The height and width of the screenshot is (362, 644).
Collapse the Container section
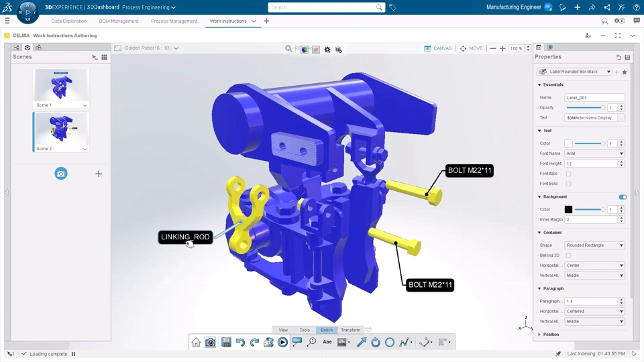(x=539, y=233)
